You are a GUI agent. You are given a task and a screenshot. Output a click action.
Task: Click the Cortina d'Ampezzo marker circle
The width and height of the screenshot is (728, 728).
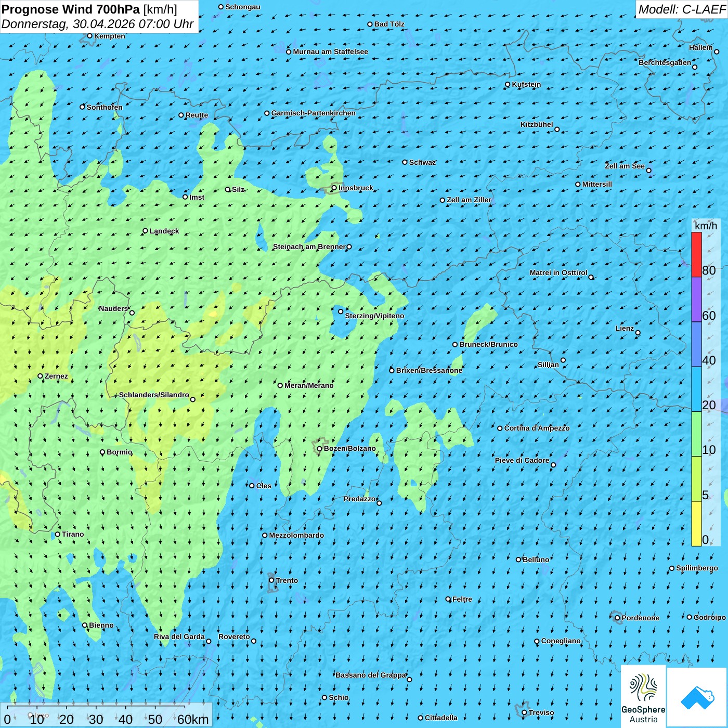click(500, 428)
